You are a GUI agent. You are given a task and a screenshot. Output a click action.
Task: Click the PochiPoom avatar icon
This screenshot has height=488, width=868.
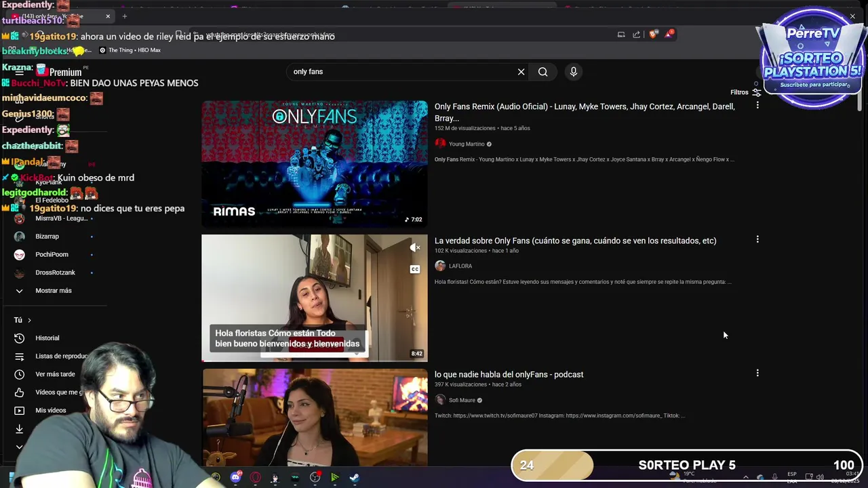19,254
